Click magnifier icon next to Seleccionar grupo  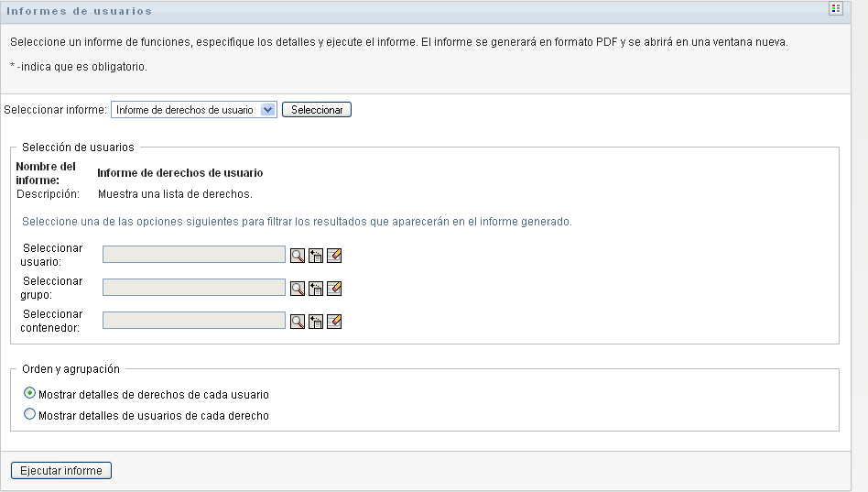pos(298,289)
